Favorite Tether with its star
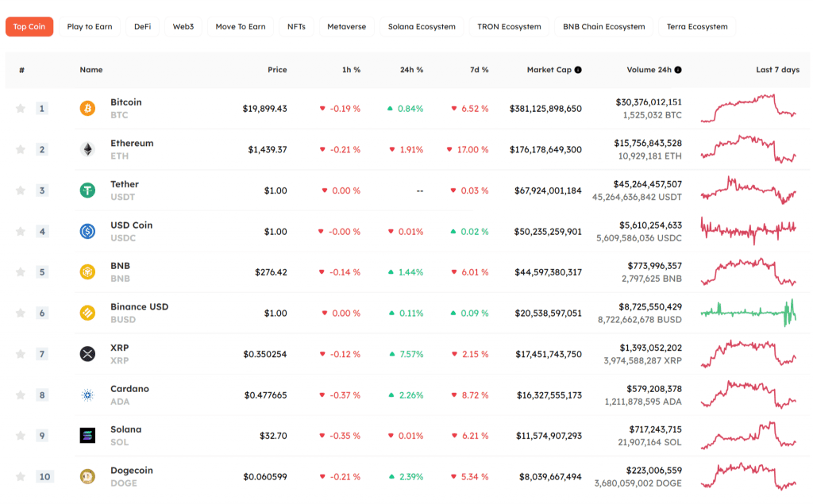The width and height of the screenshot is (813, 504). coord(20,190)
